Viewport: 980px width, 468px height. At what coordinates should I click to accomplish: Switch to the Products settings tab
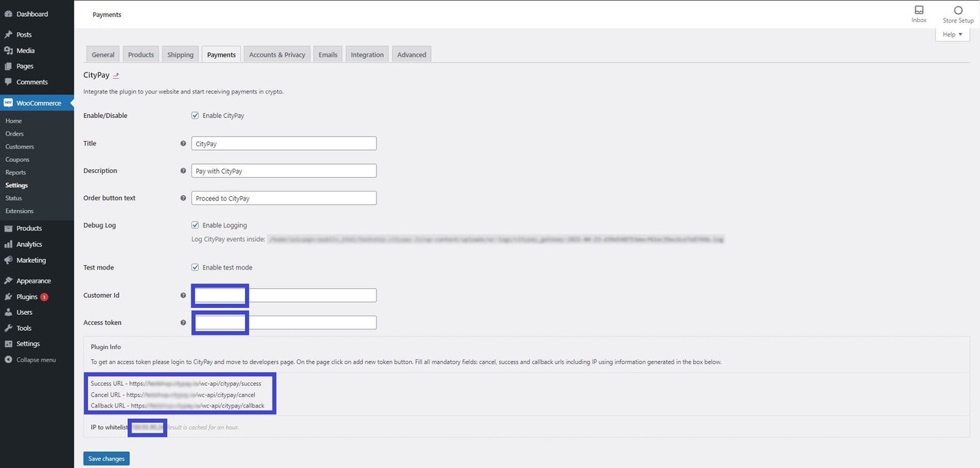pyautogui.click(x=141, y=54)
